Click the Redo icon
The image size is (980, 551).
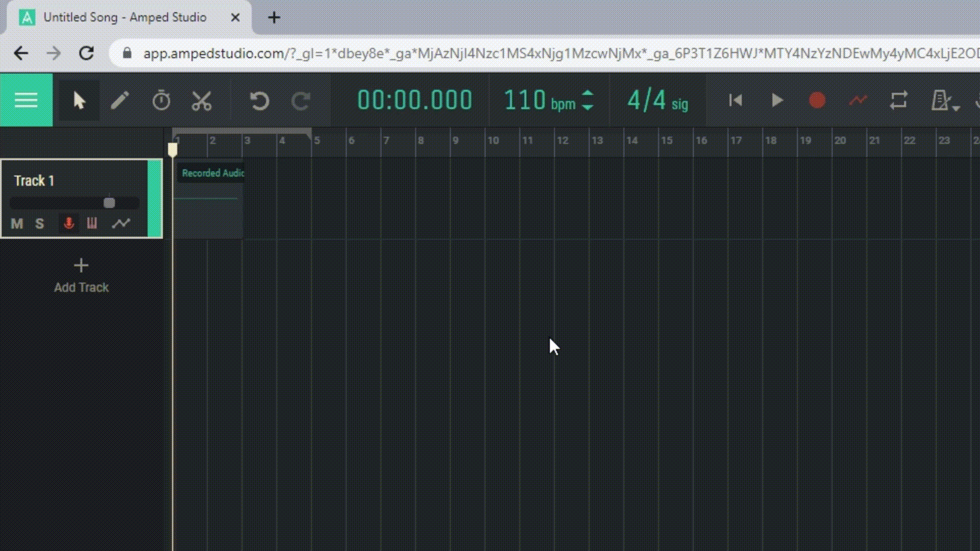(301, 100)
